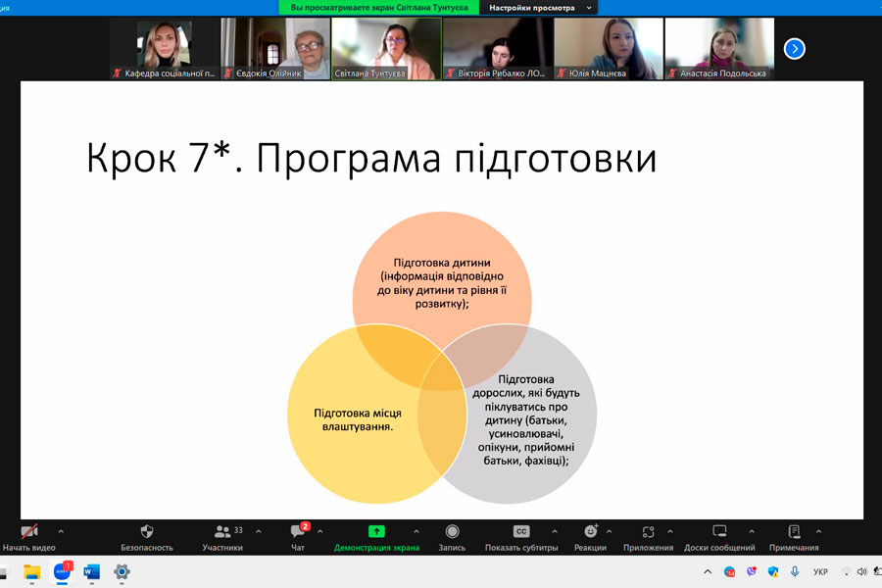Click the Показать субтитры CC icon

coord(521,531)
